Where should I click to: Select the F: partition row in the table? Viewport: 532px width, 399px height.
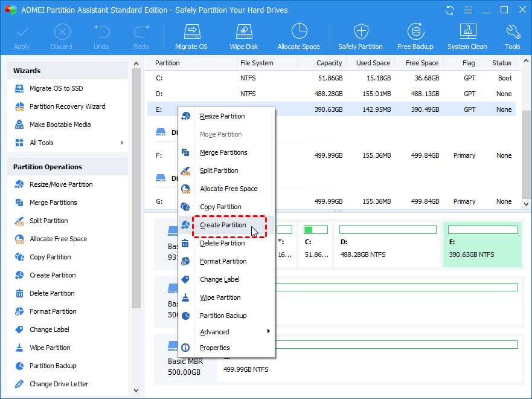point(332,155)
